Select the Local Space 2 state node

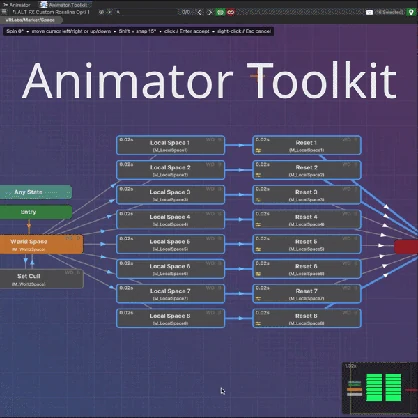coord(170,170)
